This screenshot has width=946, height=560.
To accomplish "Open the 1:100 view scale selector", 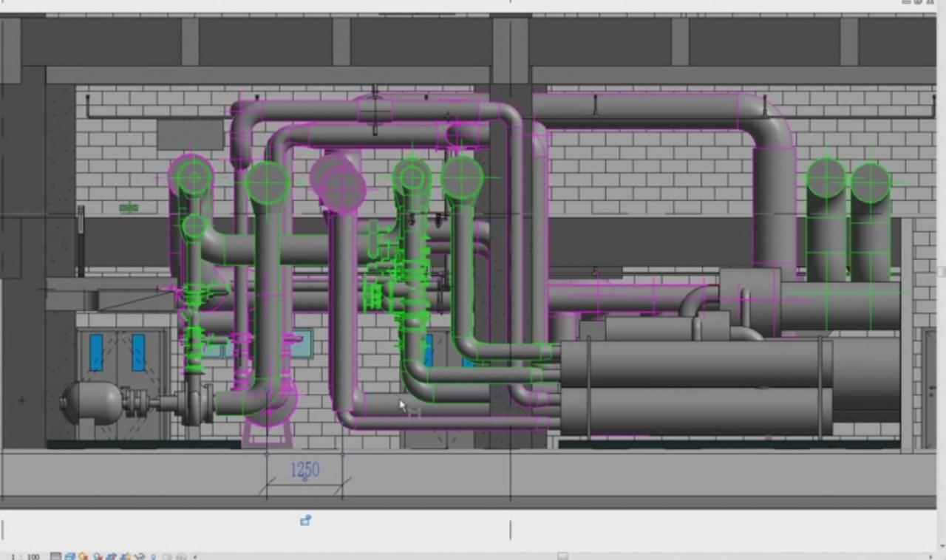I will coord(25,556).
